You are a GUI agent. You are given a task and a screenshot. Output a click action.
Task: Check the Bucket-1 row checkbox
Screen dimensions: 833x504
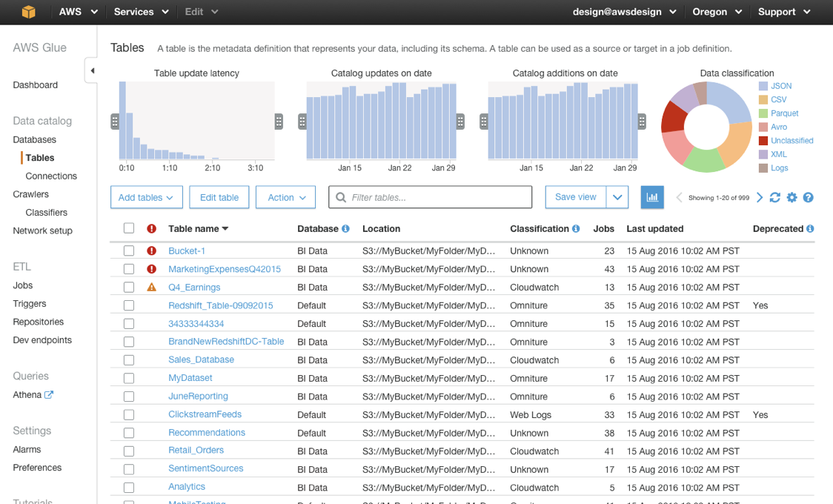tap(129, 251)
